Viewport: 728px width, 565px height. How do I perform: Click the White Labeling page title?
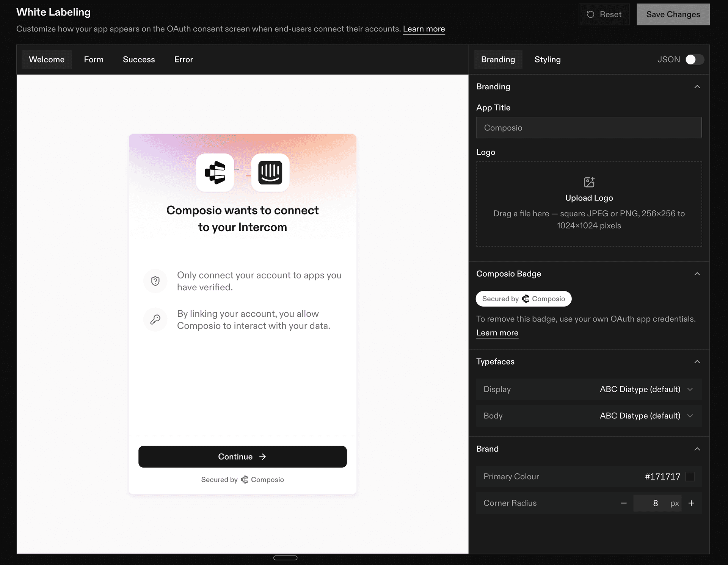pos(53,12)
